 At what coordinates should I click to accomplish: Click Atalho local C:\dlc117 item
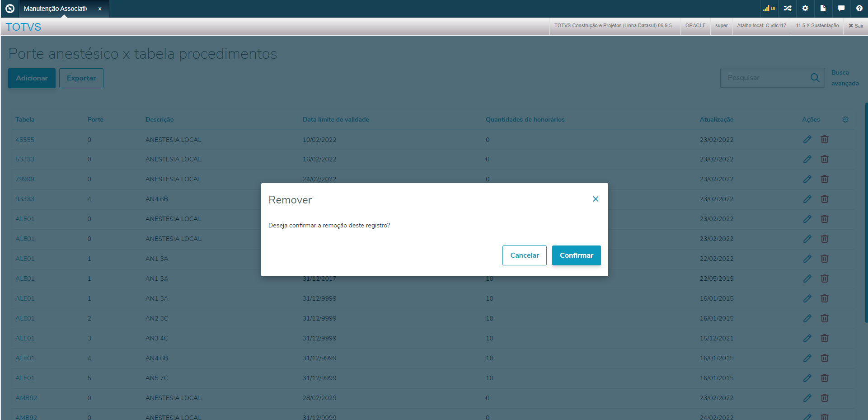(x=761, y=25)
